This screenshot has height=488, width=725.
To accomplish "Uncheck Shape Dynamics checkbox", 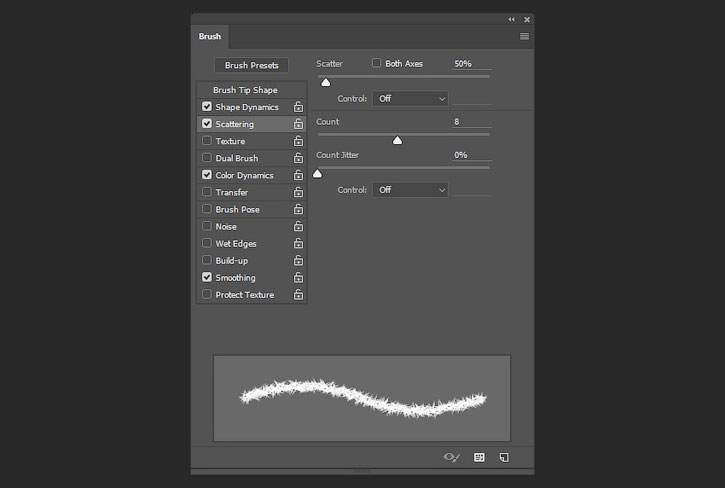I will pos(207,106).
